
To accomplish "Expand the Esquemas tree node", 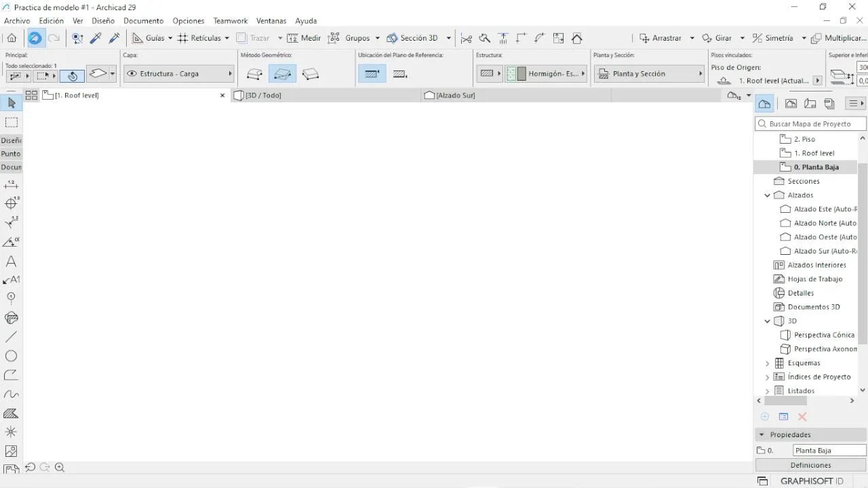I will pyautogui.click(x=768, y=363).
